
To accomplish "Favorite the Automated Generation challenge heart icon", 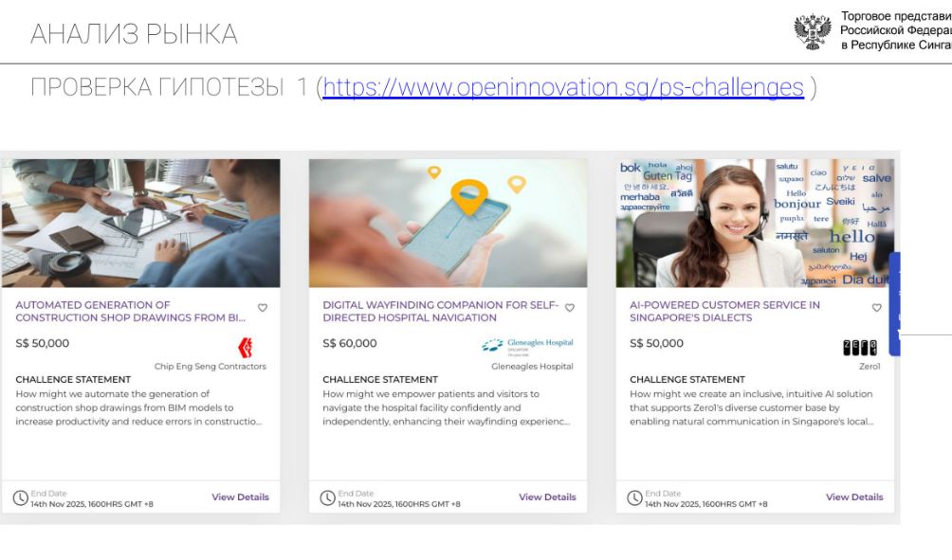I will click(263, 308).
